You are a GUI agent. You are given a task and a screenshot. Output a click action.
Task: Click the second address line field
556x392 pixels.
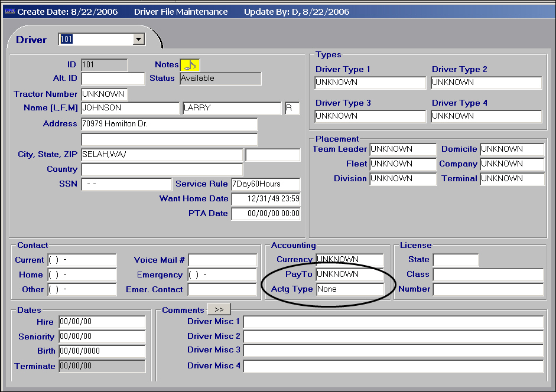tap(170, 139)
